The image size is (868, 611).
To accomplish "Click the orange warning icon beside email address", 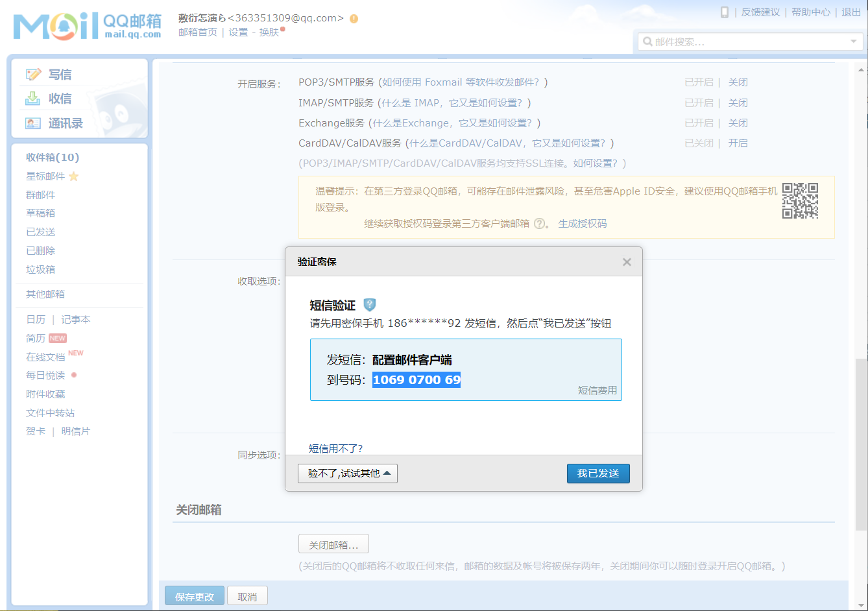I will 354,19.
